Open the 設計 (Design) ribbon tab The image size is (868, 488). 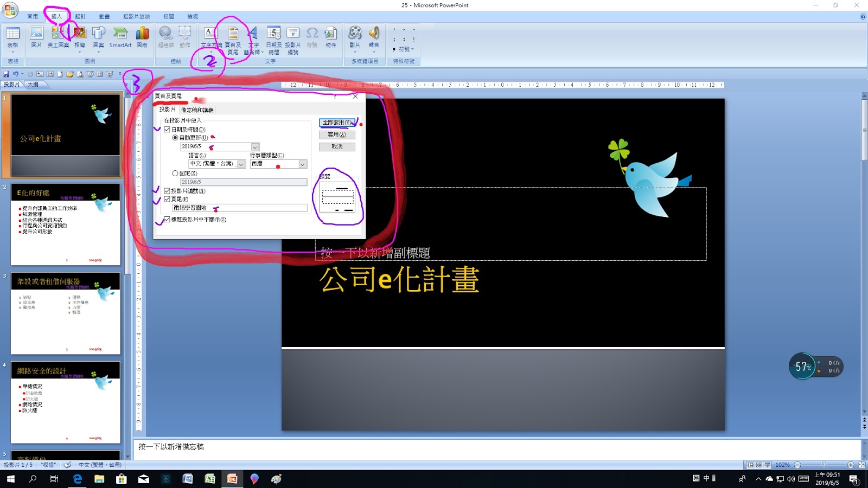coord(80,16)
